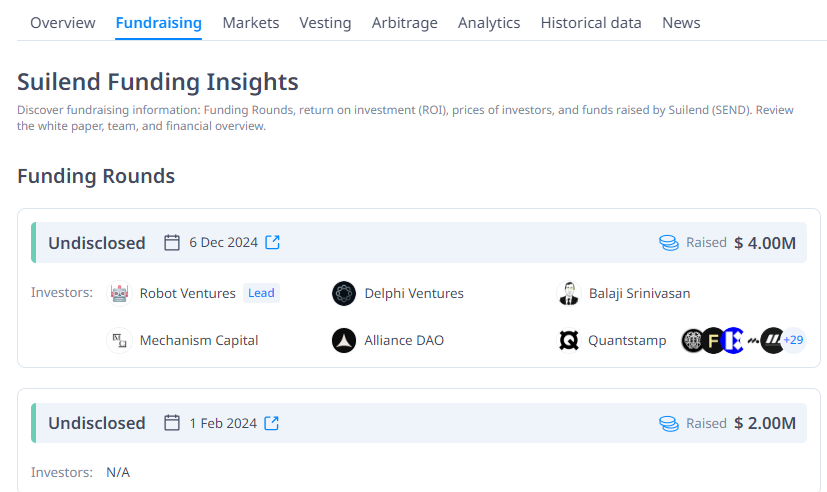Screen dimensions: 827x492
Task: Switch to the Markets tab
Action: click(251, 23)
